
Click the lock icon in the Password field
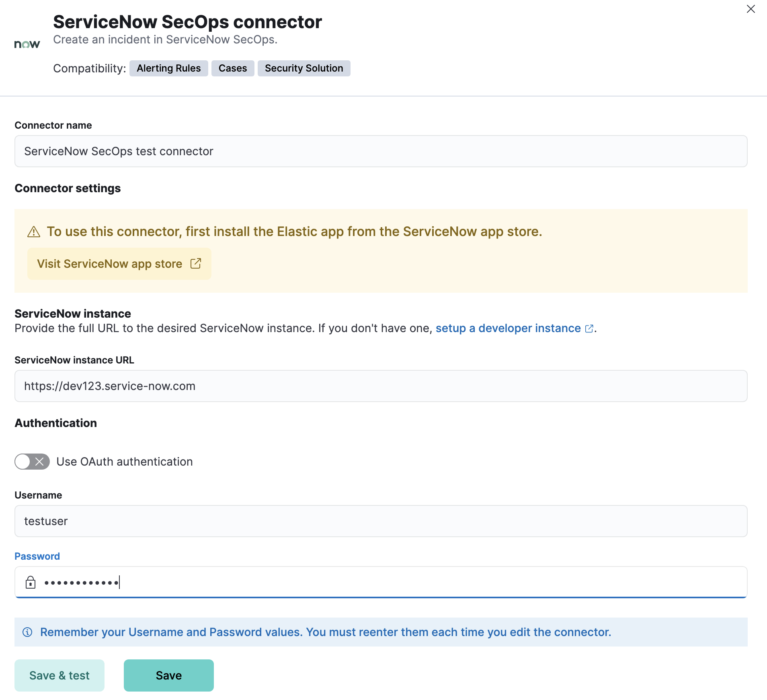[31, 582]
